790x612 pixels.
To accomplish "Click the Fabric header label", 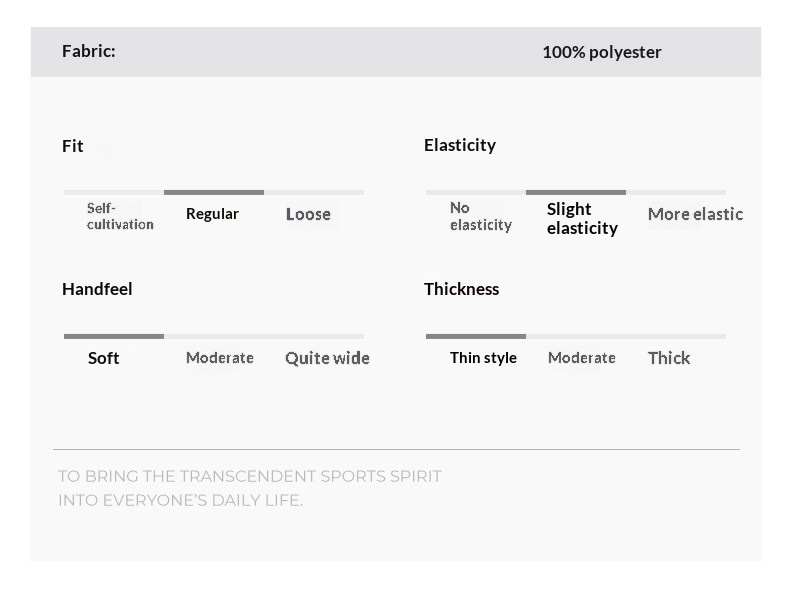I will (89, 51).
